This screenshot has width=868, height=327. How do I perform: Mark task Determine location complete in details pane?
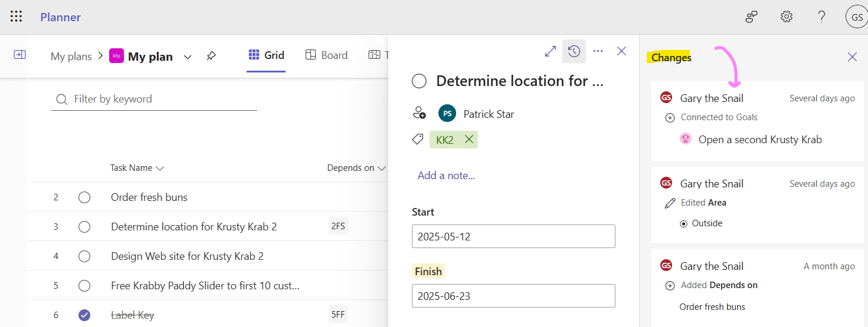click(419, 81)
